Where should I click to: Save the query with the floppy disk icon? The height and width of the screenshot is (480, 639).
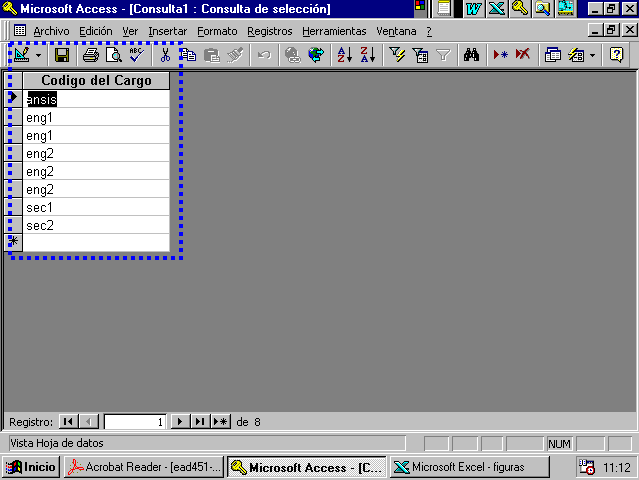click(x=62, y=55)
